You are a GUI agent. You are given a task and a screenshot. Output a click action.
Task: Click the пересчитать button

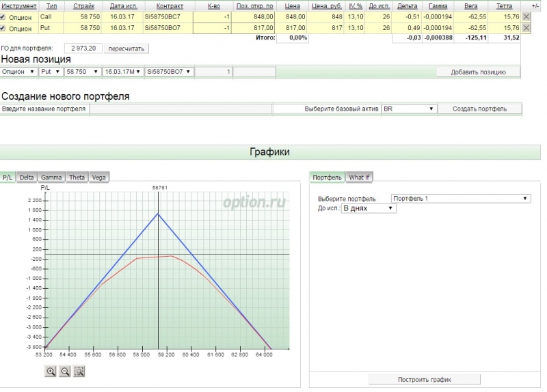(x=128, y=49)
